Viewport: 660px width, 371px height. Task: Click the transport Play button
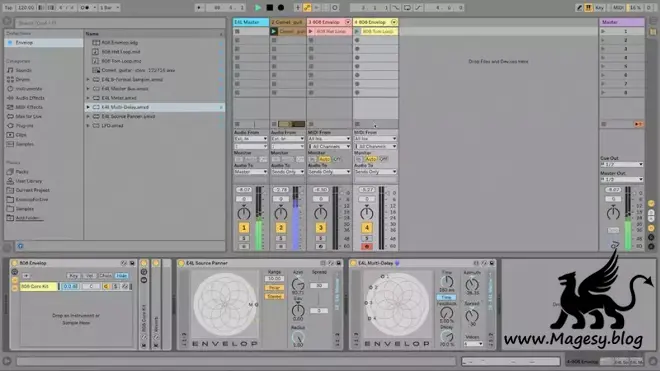tap(258, 8)
